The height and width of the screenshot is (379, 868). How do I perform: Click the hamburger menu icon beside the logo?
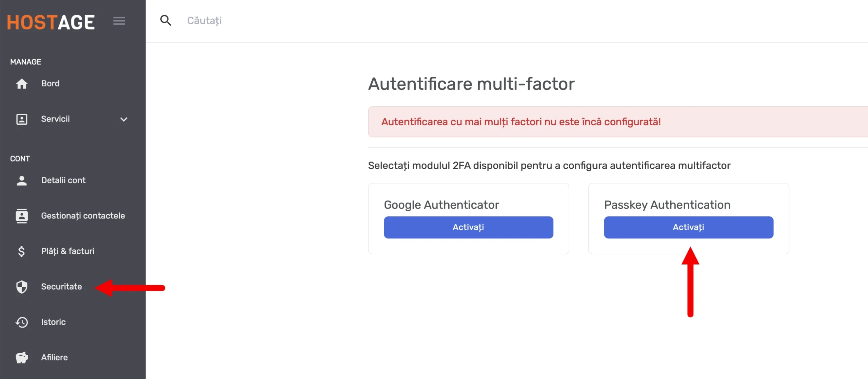pos(119,21)
